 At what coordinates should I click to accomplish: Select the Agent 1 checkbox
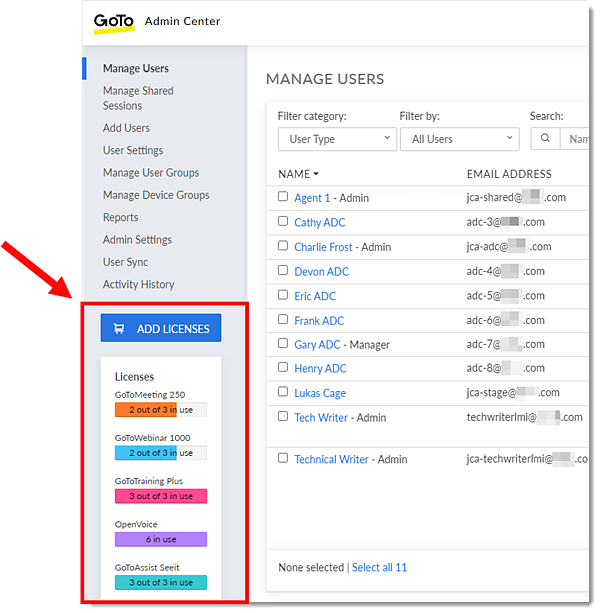[x=283, y=197]
